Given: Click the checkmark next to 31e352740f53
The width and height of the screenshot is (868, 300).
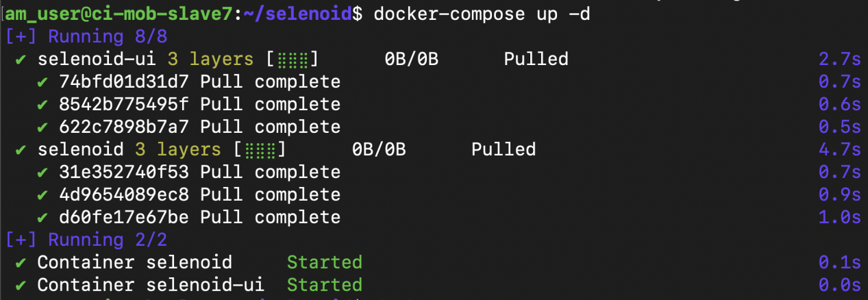Looking at the screenshot, I should tap(42, 173).
